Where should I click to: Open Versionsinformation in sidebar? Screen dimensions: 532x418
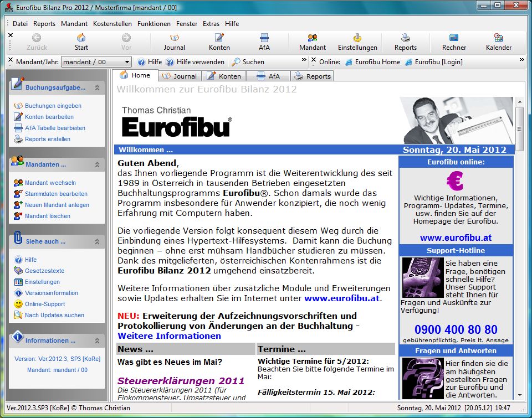[x=46, y=293]
